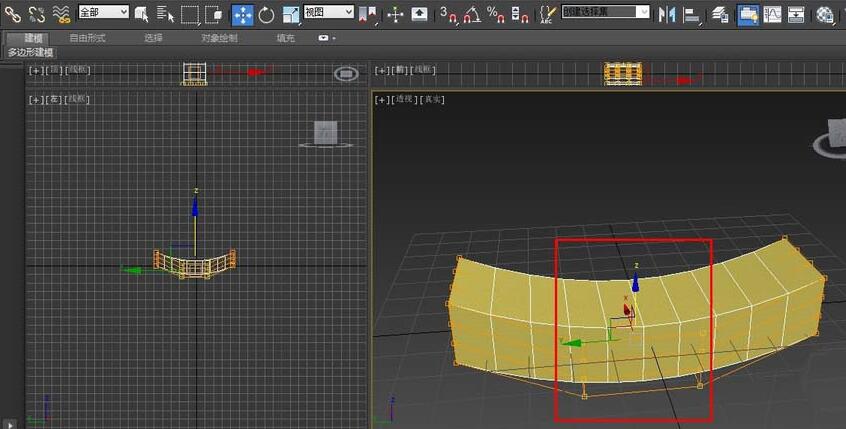Click the green Y-axis gizmo arrow in the left viewport
The height and width of the screenshot is (429, 846).
click(x=131, y=270)
